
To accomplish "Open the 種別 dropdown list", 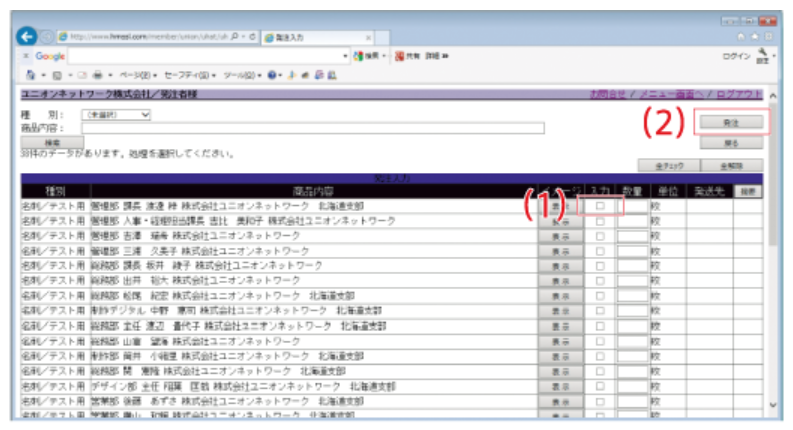I will (x=116, y=115).
